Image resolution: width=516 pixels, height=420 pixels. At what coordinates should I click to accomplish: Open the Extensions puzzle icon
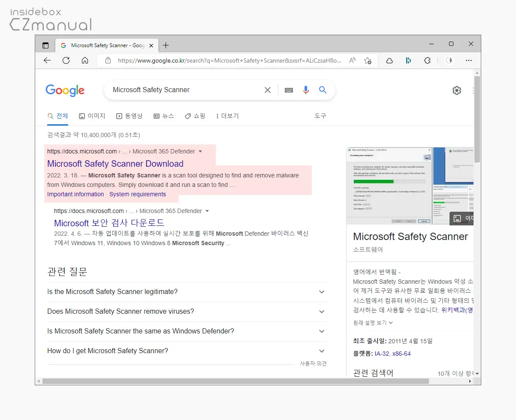[427, 60]
